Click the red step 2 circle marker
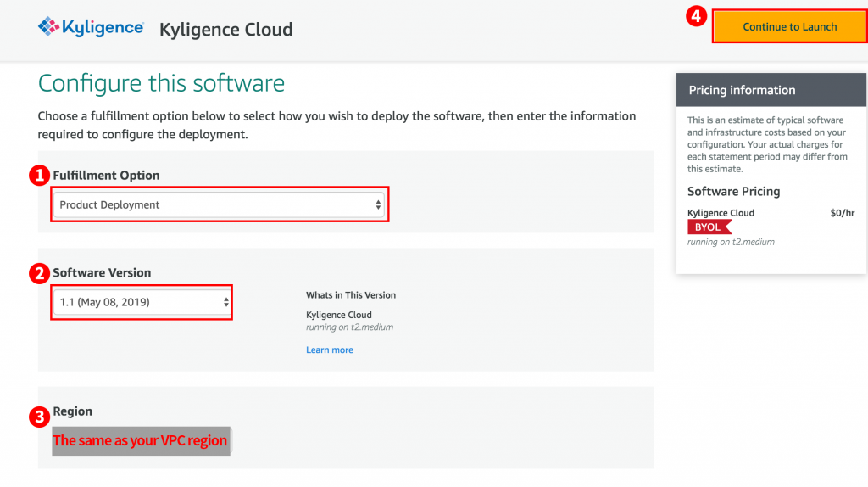 click(39, 273)
